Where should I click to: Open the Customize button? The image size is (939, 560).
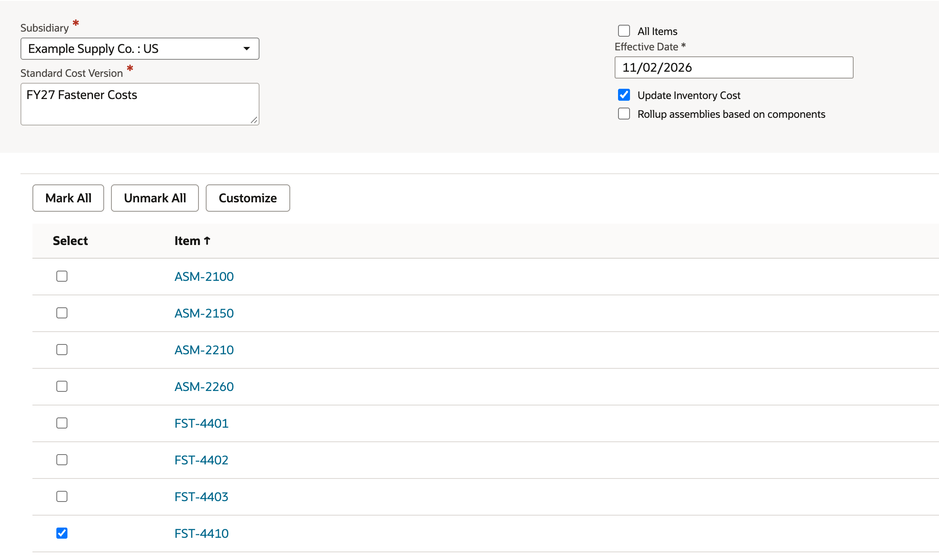click(x=248, y=198)
